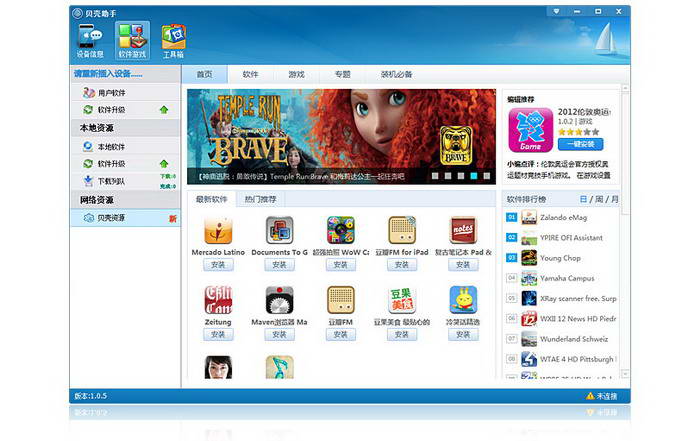Open Wunderland Schweiz in the ranking
The width and height of the screenshot is (700, 441).
(x=574, y=339)
